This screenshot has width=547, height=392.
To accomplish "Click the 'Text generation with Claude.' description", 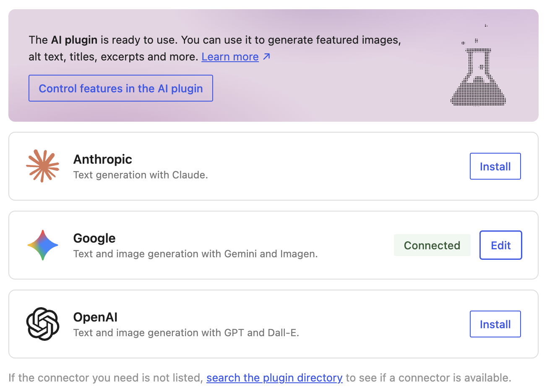I will coord(141,175).
